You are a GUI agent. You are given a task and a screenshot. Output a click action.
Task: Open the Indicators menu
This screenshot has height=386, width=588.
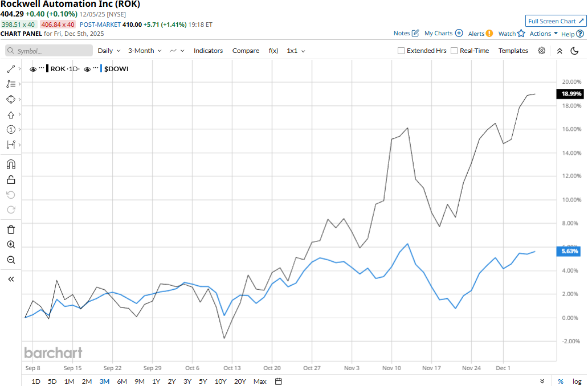(209, 51)
